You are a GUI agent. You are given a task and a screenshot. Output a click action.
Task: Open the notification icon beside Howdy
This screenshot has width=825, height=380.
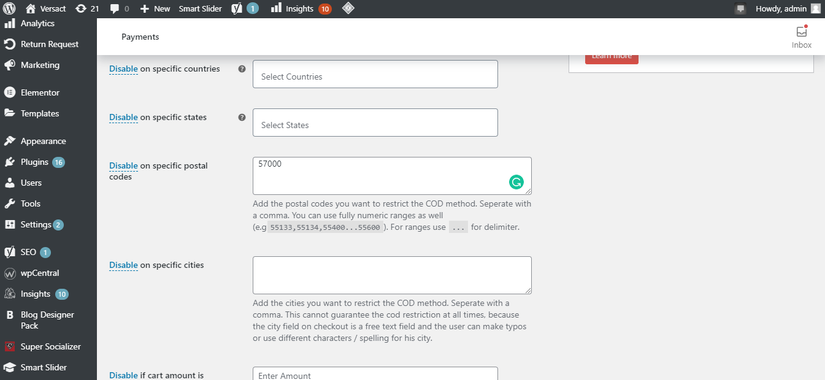click(740, 8)
